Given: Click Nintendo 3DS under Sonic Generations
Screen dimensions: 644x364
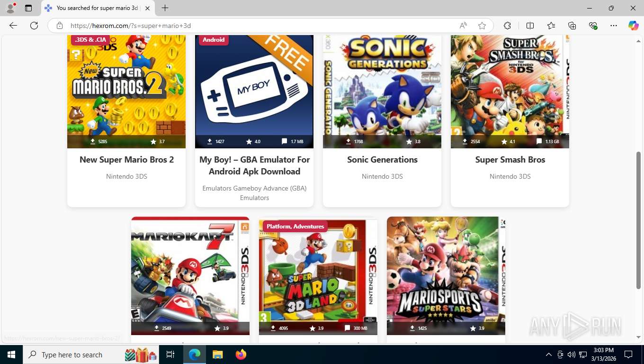Looking at the screenshot, I should coord(382,176).
